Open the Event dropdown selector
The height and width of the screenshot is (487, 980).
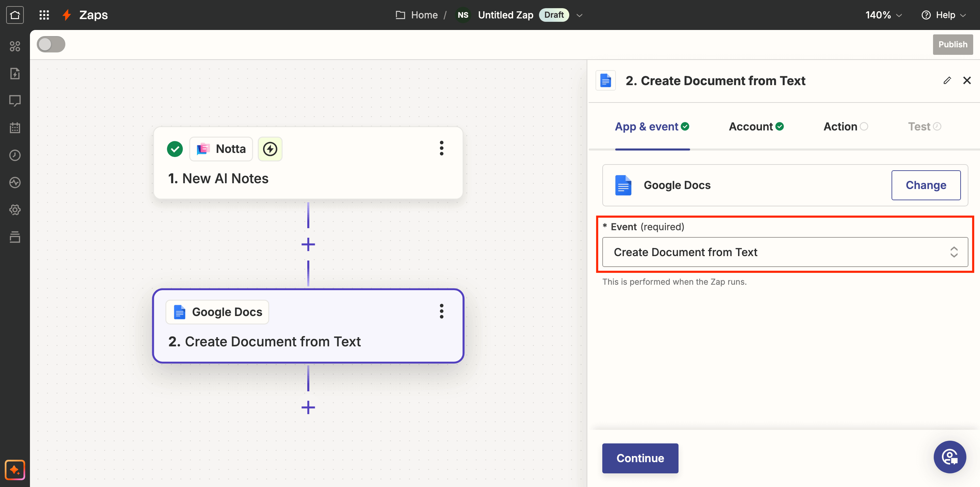[x=785, y=252]
